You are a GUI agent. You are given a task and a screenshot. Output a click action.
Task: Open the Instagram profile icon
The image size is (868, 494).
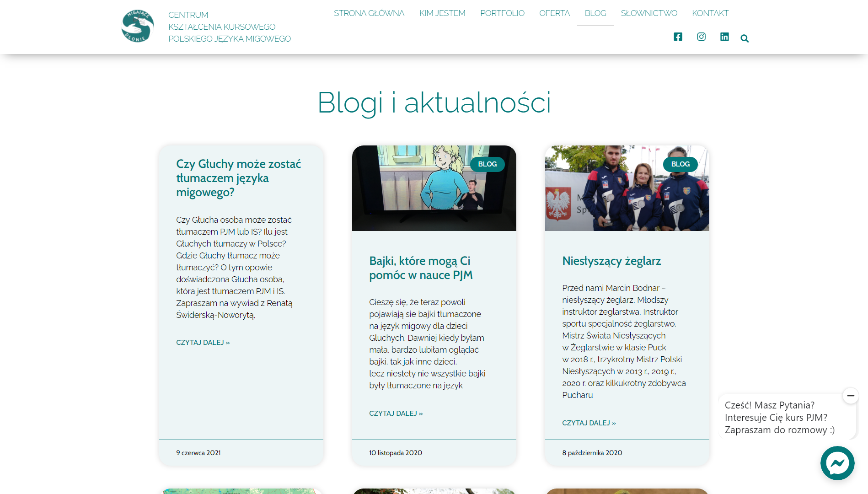pos(701,37)
